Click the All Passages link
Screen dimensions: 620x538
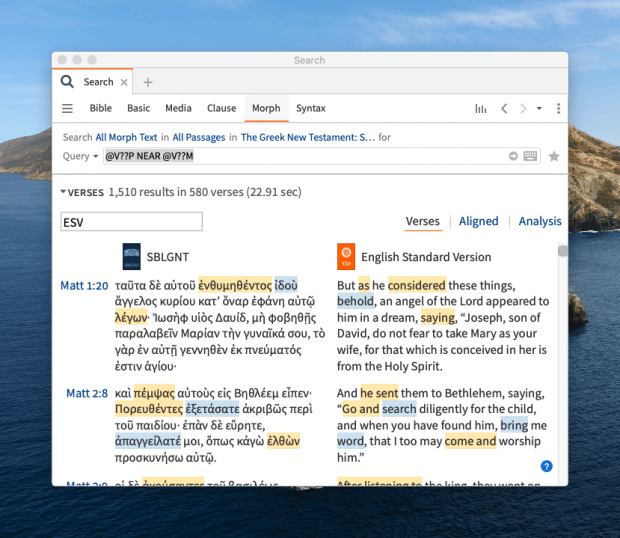(x=198, y=137)
